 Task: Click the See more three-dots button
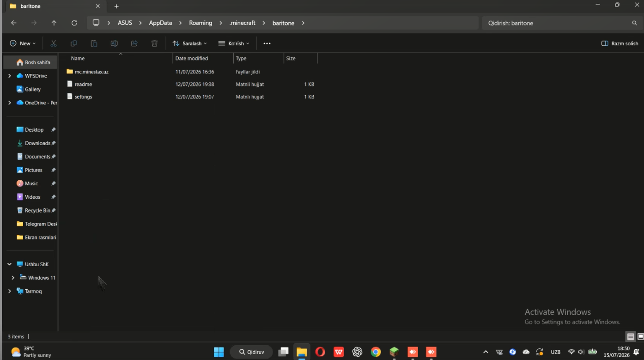267,43
